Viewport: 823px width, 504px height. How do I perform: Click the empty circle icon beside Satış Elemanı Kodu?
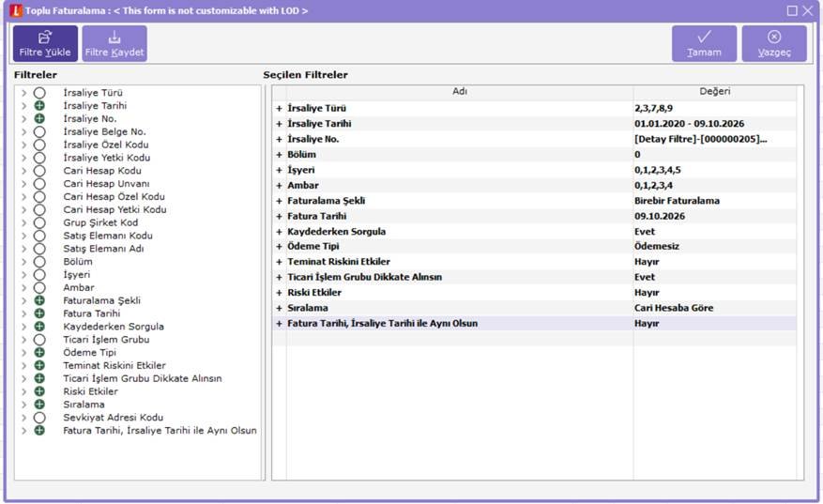pyautogui.click(x=39, y=236)
